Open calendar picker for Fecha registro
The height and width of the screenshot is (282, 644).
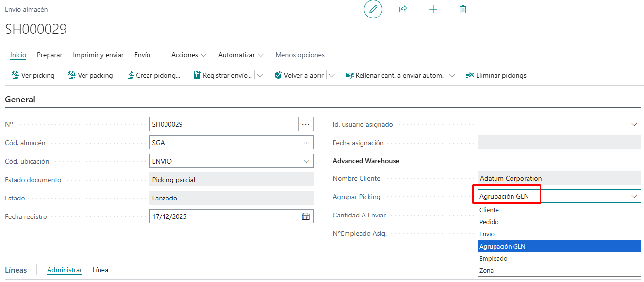click(306, 216)
